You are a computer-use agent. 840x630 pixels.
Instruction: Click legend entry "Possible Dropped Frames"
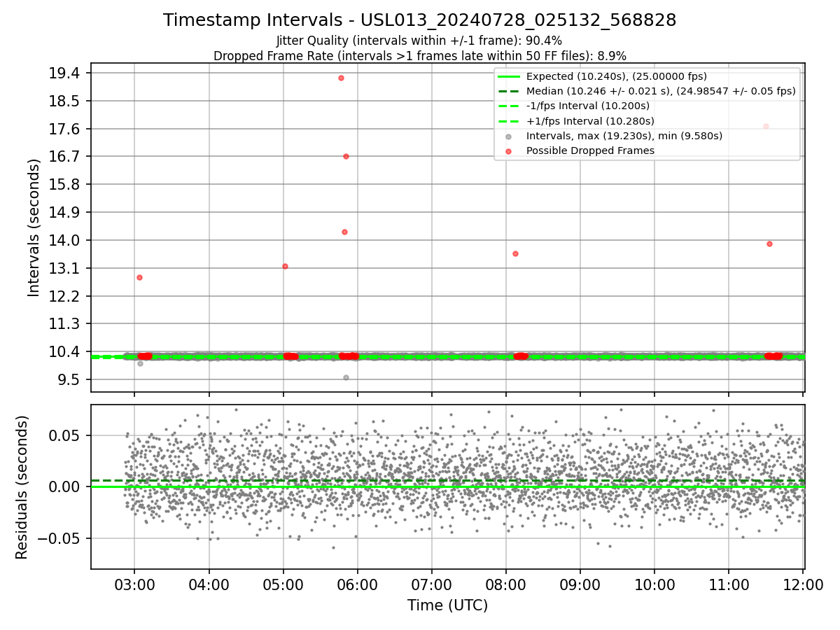coord(590,150)
